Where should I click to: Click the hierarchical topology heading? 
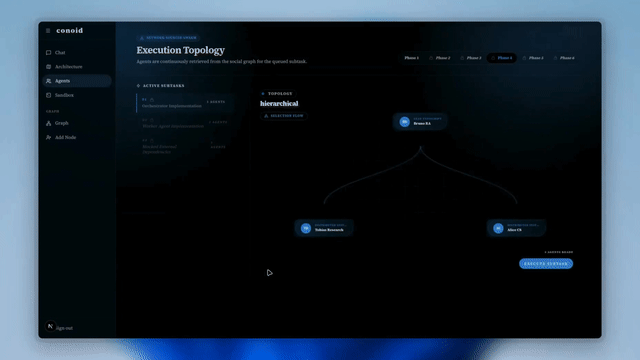coord(279,104)
